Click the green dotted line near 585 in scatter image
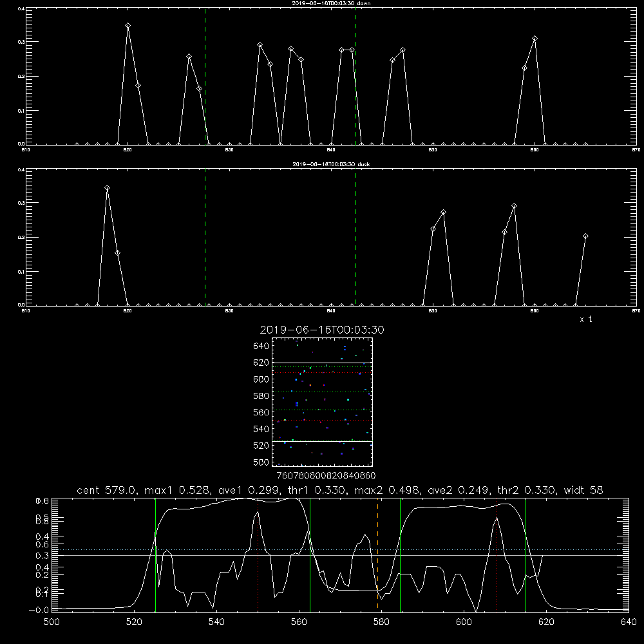 pos(322,392)
